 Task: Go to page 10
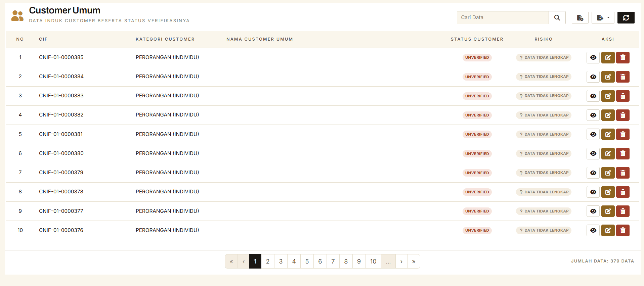pyautogui.click(x=373, y=261)
